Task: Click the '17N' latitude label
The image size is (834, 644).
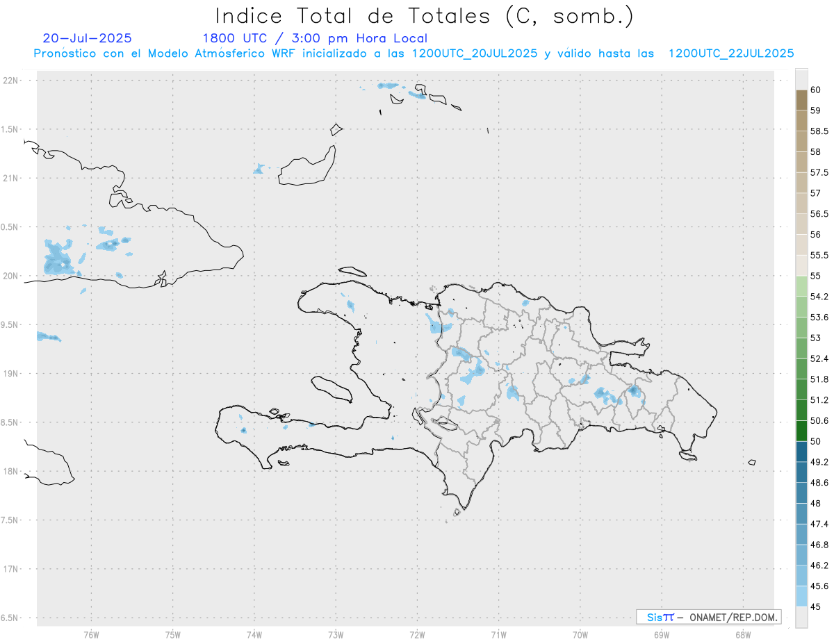Action: pyautogui.click(x=10, y=569)
